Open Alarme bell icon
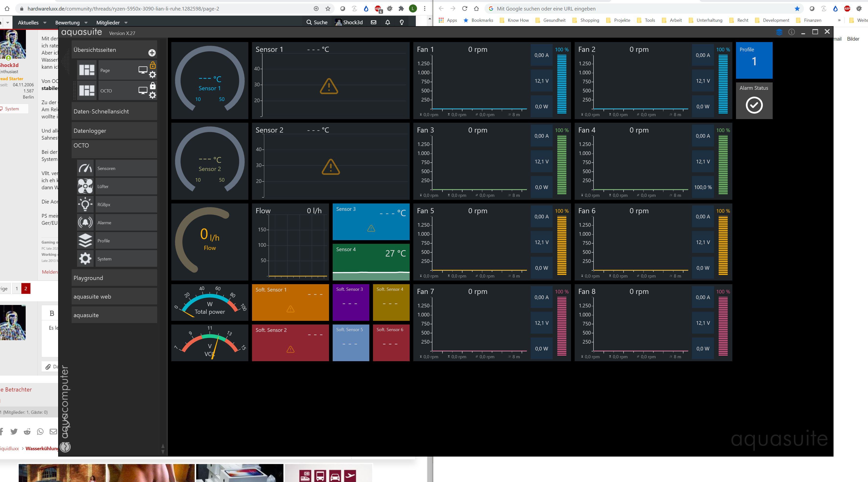This screenshot has width=868, height=482. click(x=85, y=223)
